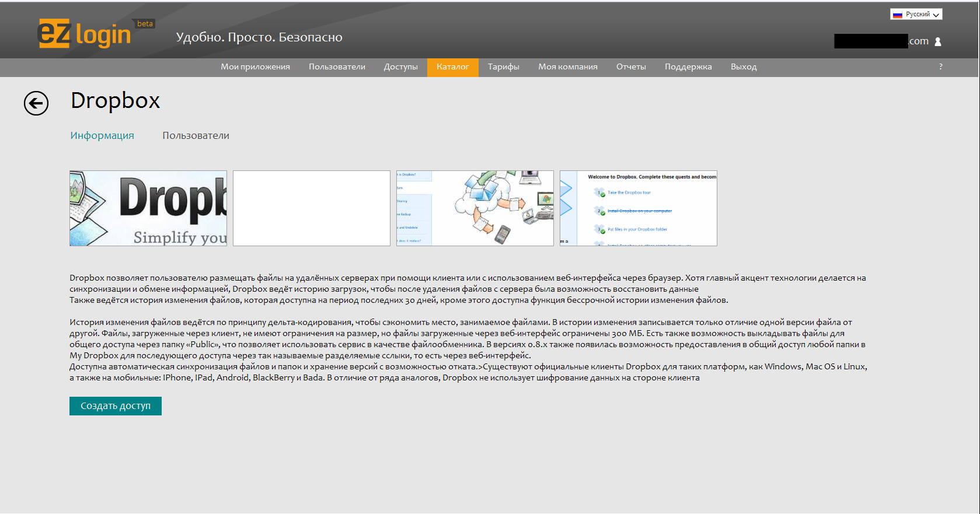
Task: Click the account email ending in .com
Action: (881, 41)
